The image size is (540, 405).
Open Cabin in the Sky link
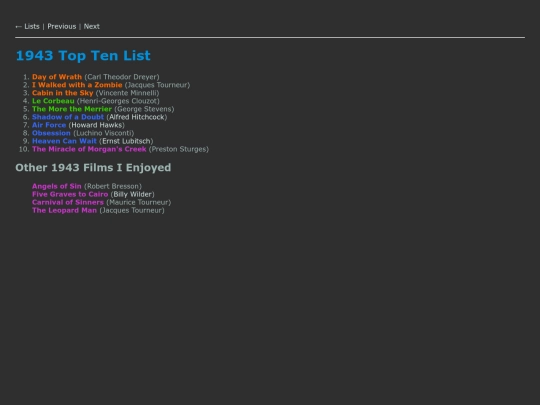pyautogui.click(x=63, y=93)
